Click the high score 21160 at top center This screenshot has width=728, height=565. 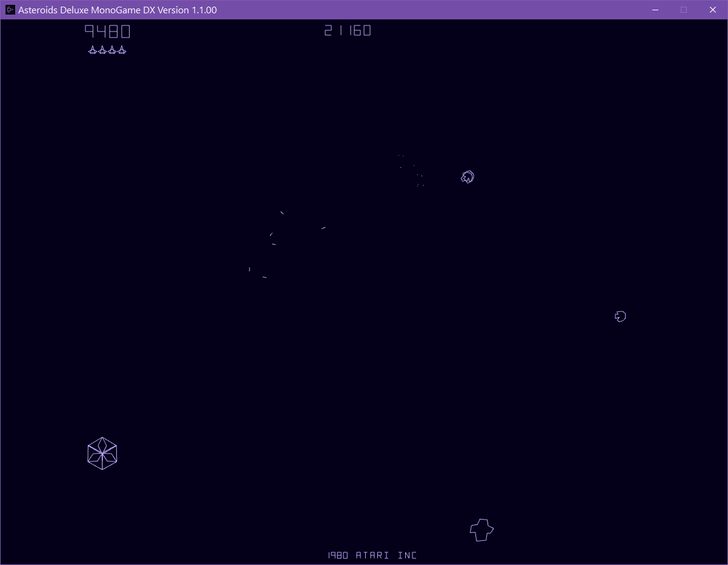(x=347, y=30)
